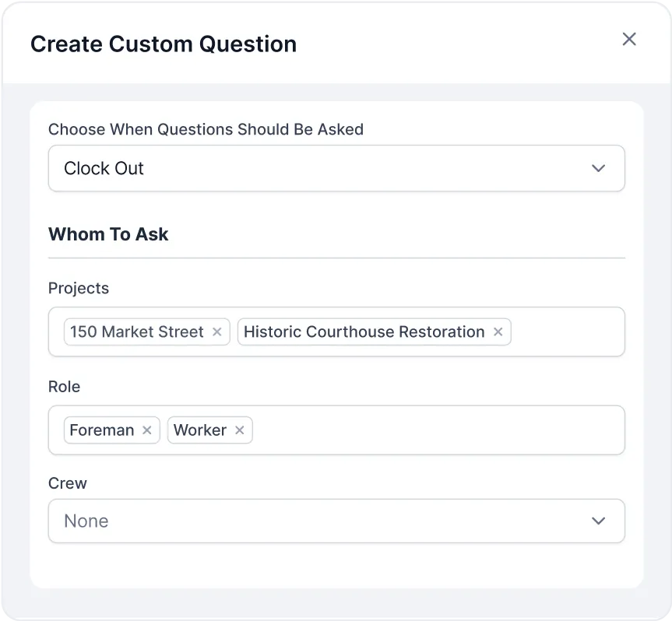Remove the Foreman role tag
The image size is (672, 621).
[x=147, y=430]
